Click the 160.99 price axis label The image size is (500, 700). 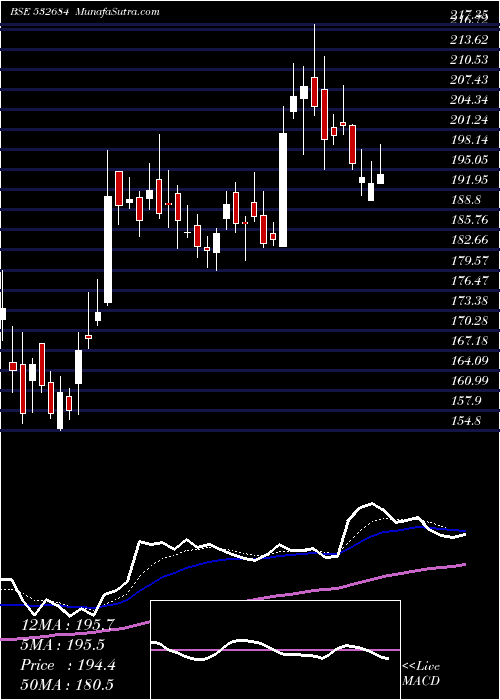[x=470, y=380]
